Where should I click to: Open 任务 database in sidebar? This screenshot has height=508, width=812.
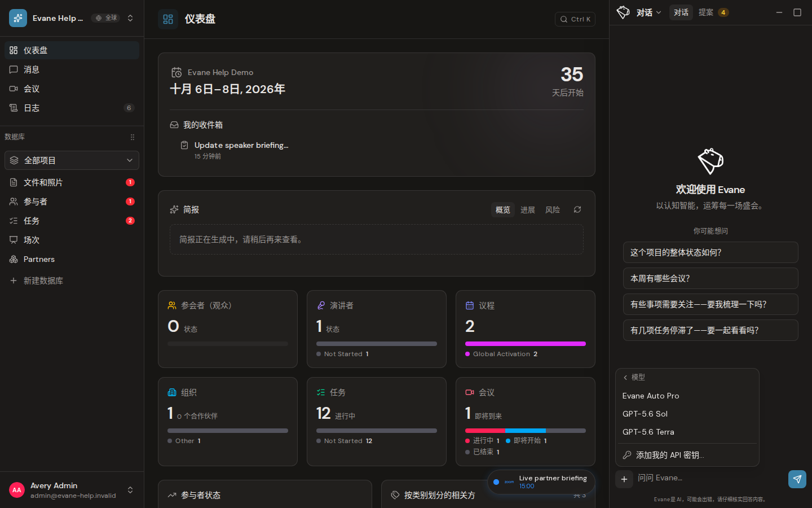tap(72, 221)
